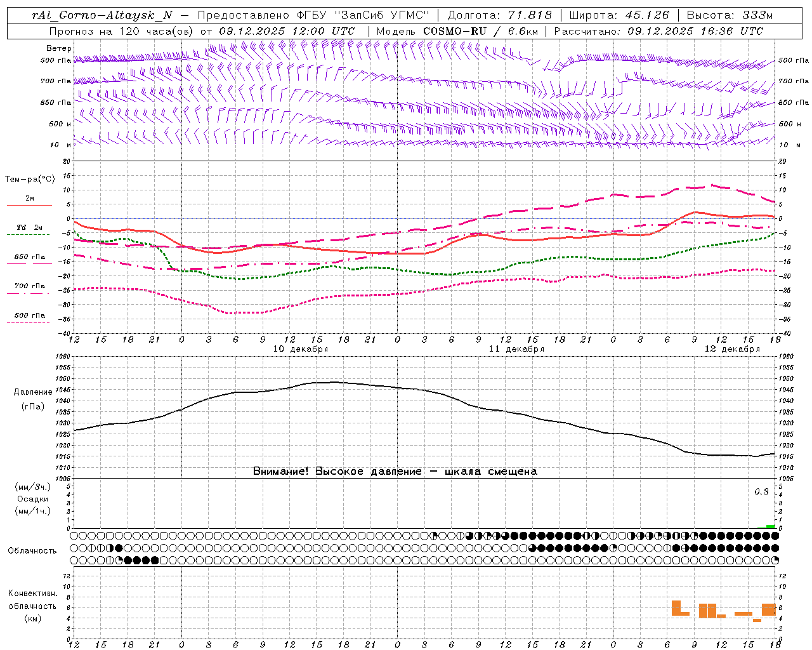
Task: Click the left '10 м' wind level label
Action: pyautogui.click(x=61, y=145)
